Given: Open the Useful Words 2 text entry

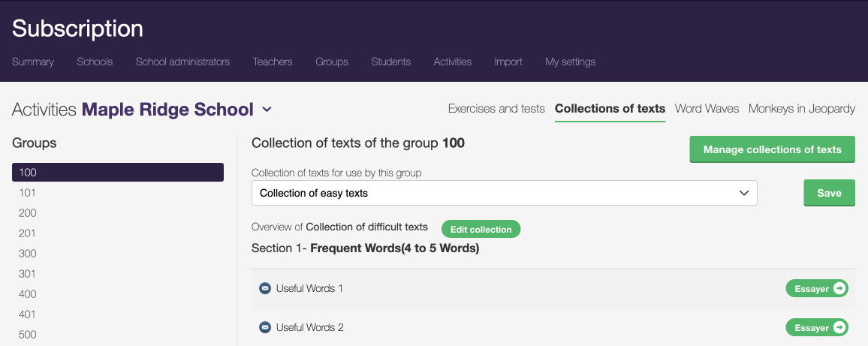Looking at the screenshot, I should (x=309, y=328).
